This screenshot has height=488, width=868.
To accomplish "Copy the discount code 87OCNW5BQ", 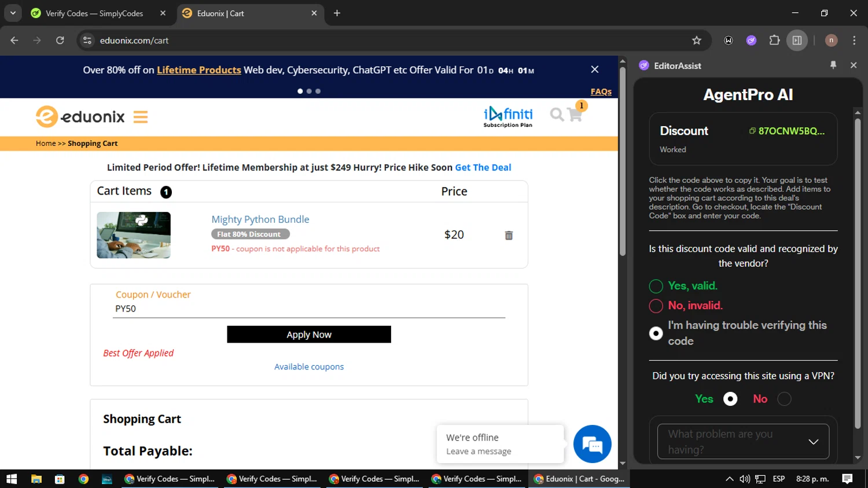I will point(787,131).
